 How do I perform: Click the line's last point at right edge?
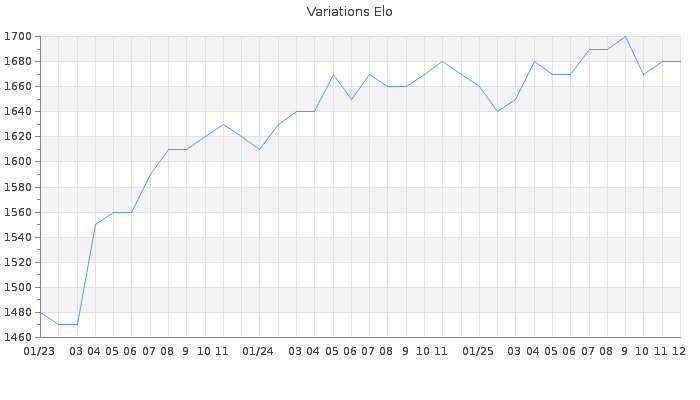click(x=680, y=62)
